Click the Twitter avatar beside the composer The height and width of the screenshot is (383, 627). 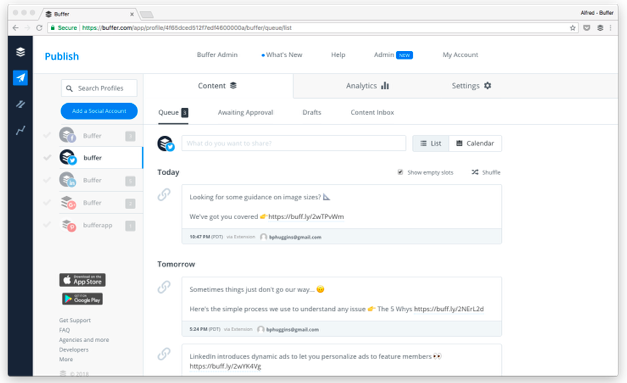click(x=166, y=143)
